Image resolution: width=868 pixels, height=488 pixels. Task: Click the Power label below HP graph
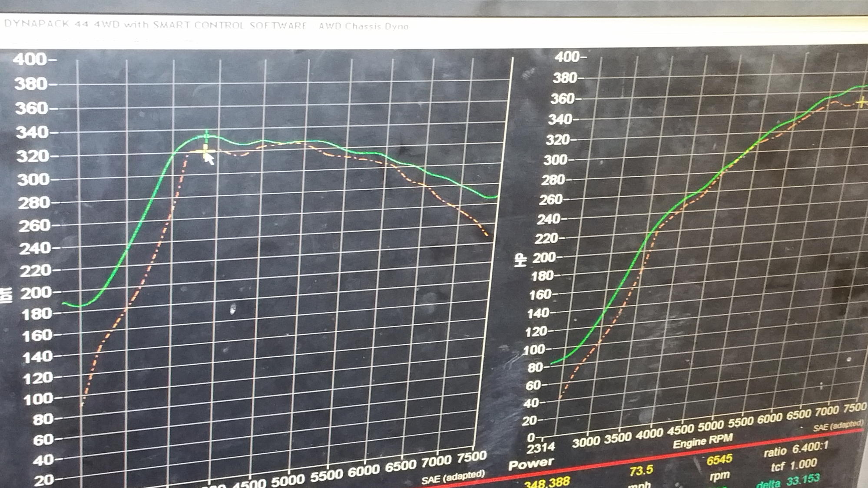pos(531,464)
